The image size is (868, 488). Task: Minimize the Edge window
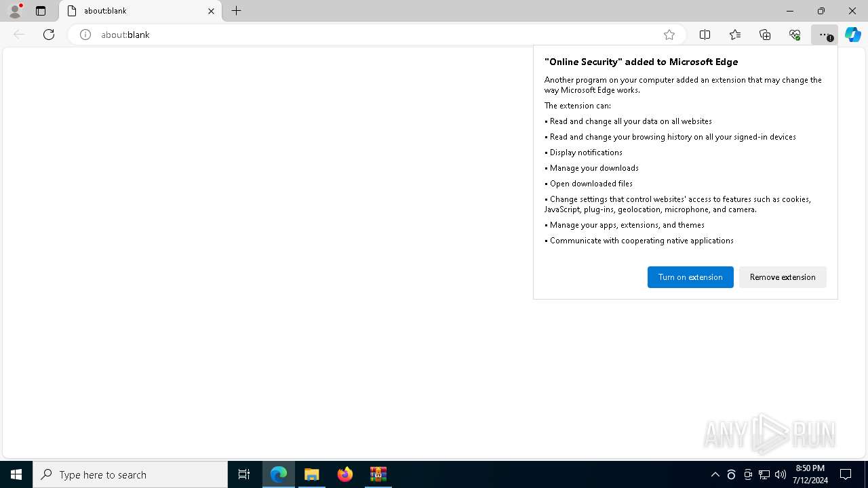tap(790, 11)
